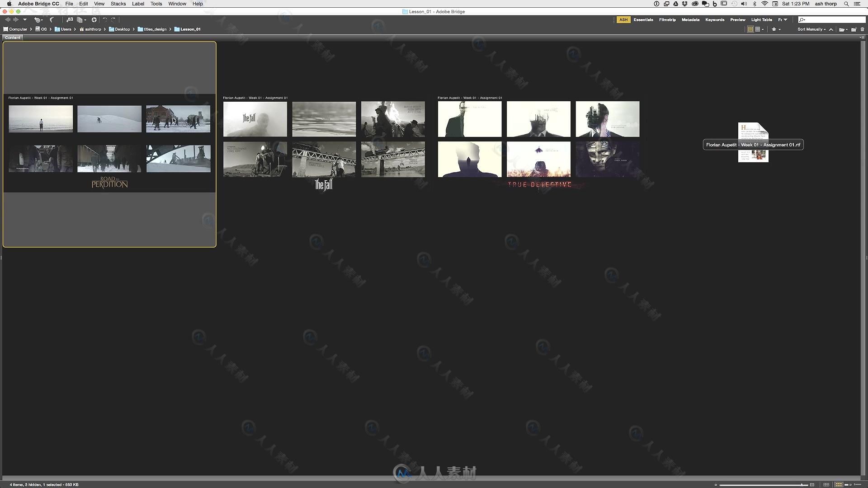Open thumbnail quality options dropdown
The height and width of the screenshot is (488, 868).
click(x=759, y=29)
